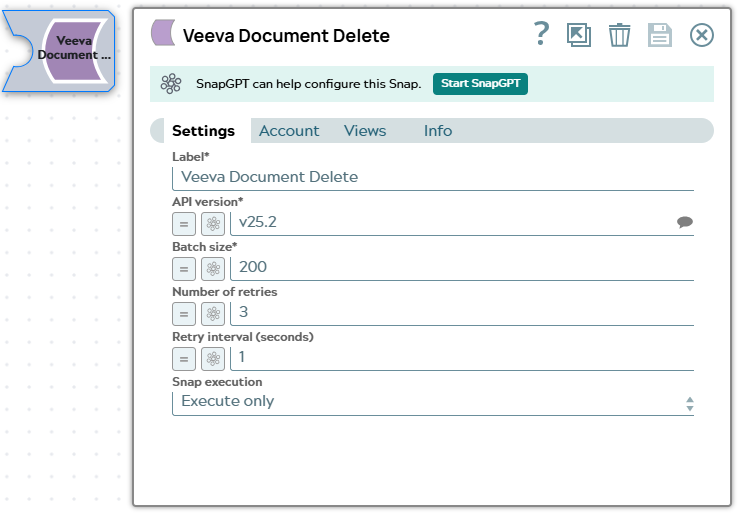Click the Start SnapGPT button
The image size is (738, 517).
(480, 84)
